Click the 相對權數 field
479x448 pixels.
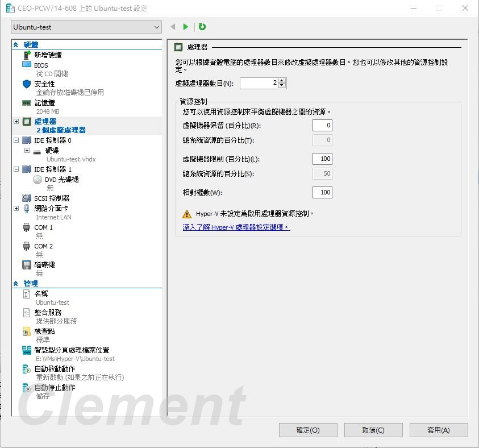[322, 193]
